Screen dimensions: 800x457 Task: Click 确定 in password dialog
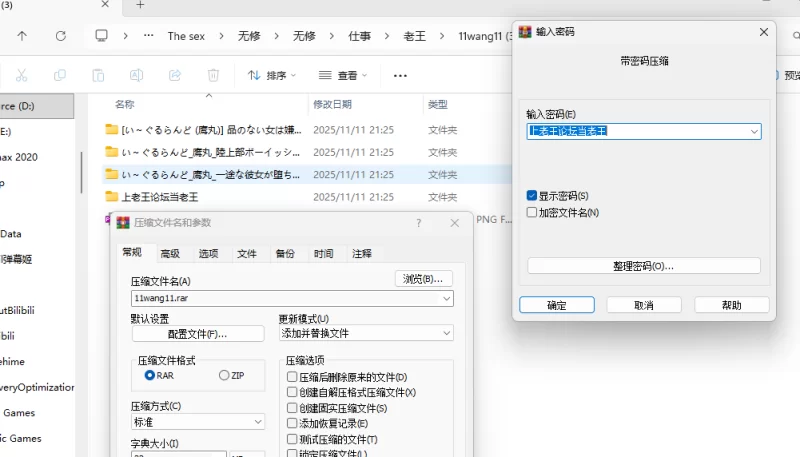tap(557, 305)
